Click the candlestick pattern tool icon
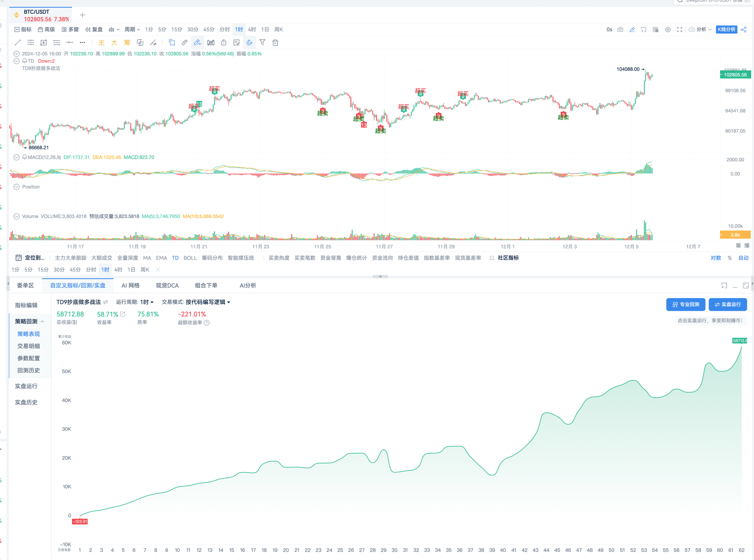 pos(211,43)
